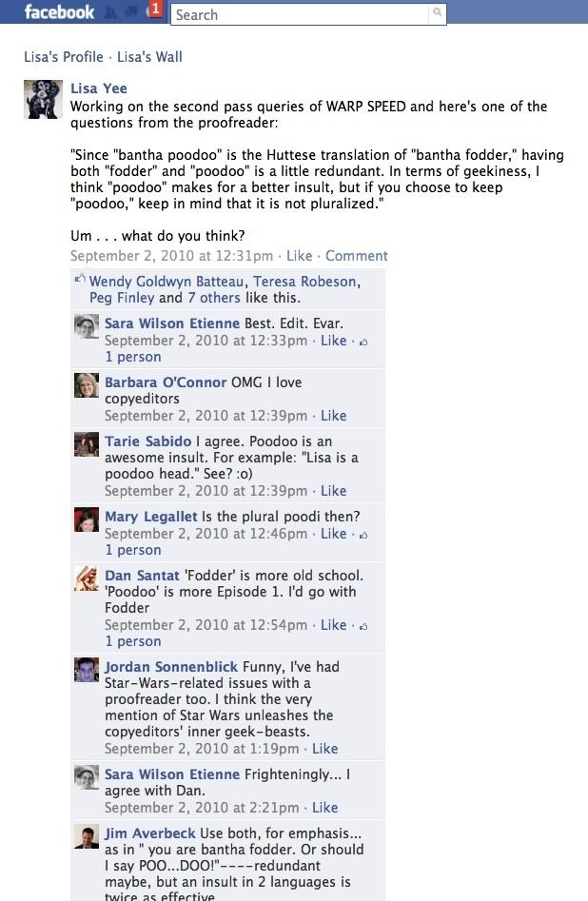588x901 pixels.
Task: Like Barbara O'Connor's comment
Action: click(x=333, y=416)
